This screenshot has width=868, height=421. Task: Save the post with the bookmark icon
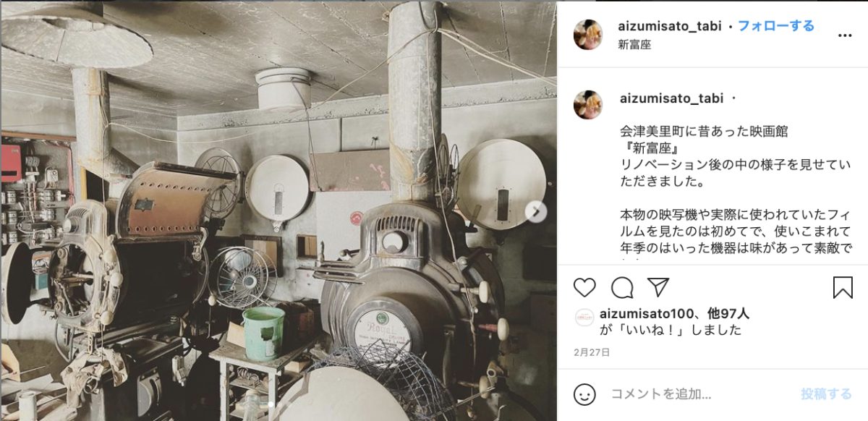coord(843,287)
